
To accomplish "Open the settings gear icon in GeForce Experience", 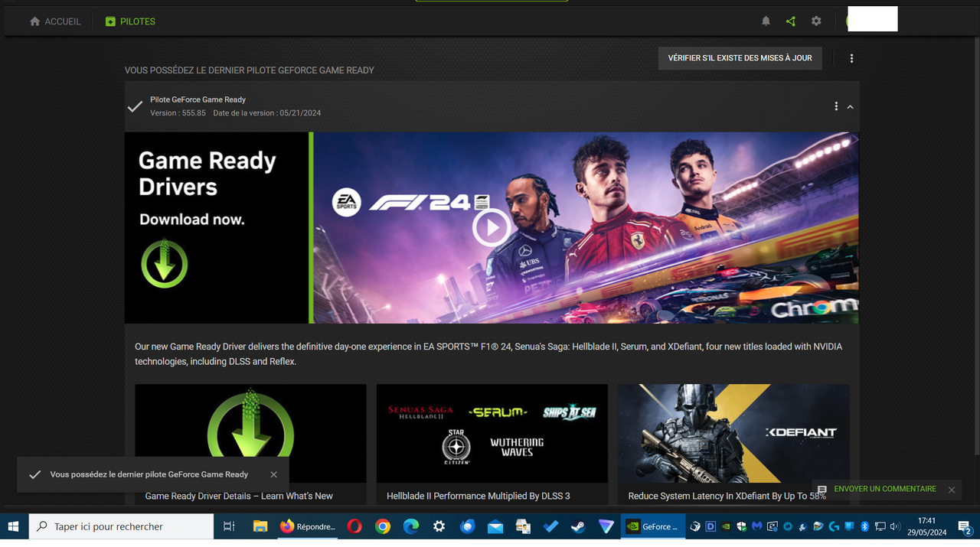I will click(816, 21).
